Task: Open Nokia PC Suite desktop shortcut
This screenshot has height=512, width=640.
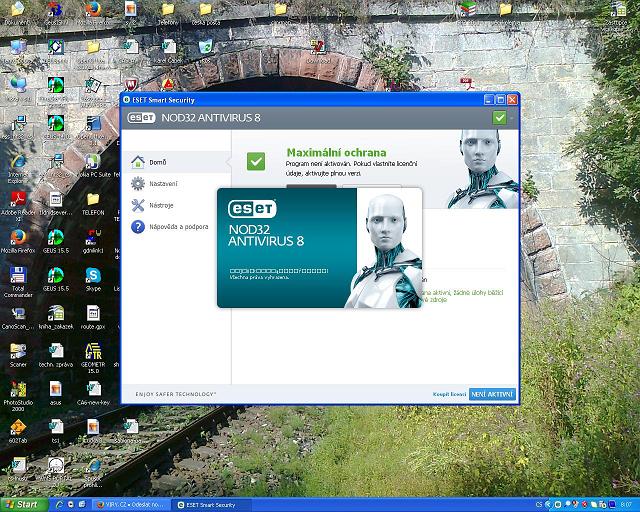Action: tap(93, 165)
